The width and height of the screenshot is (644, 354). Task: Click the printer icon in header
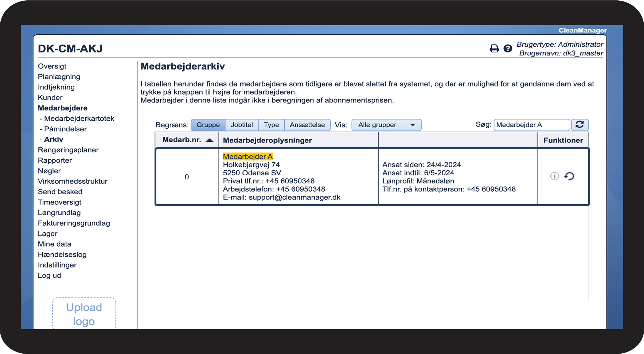[494, 48]
